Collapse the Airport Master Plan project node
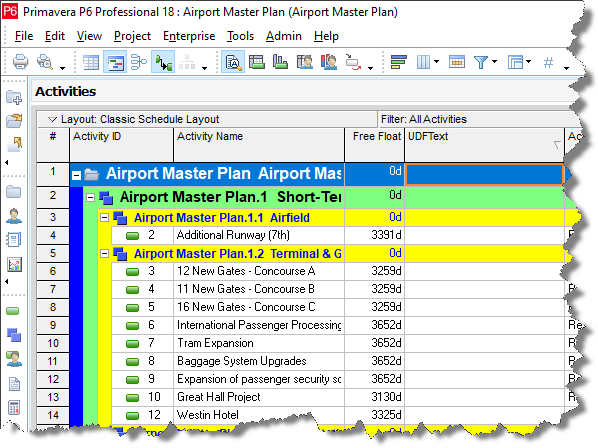 [76, 175]
